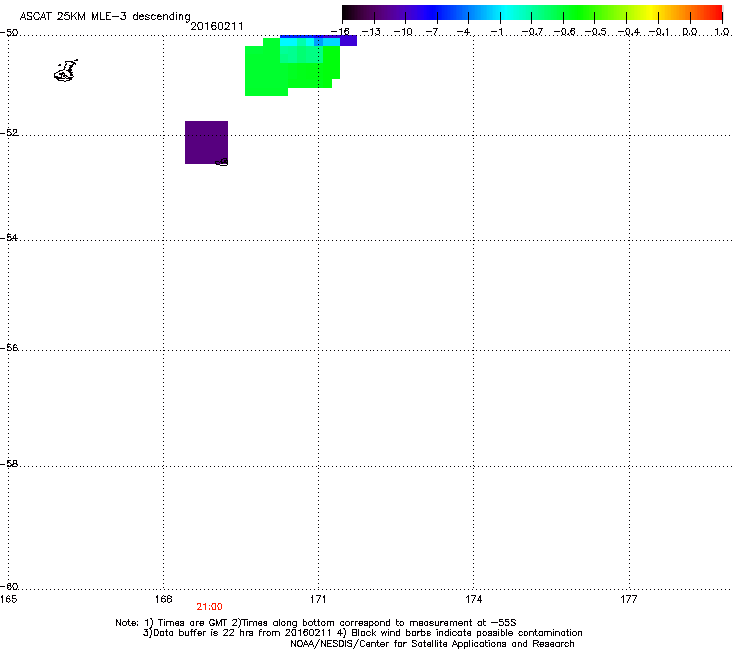Click the 'Times are GMT' note line
The height and width of the screenshot is (650, 740).
tap(316, 623)
